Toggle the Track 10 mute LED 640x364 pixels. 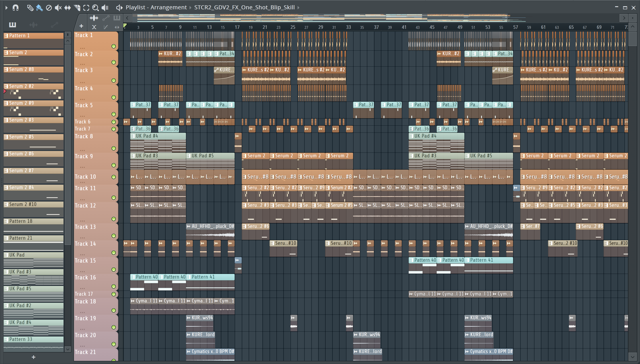[x=114, y=177]
